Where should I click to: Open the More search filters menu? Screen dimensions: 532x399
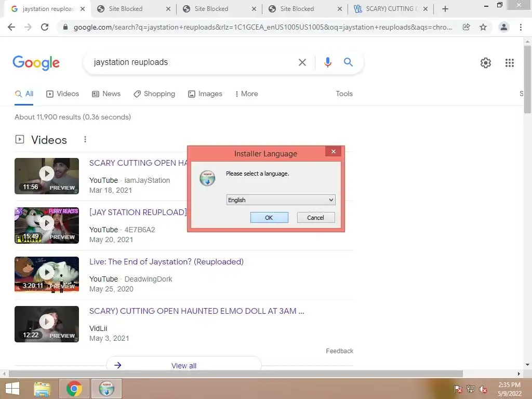[x=247, y=94]
